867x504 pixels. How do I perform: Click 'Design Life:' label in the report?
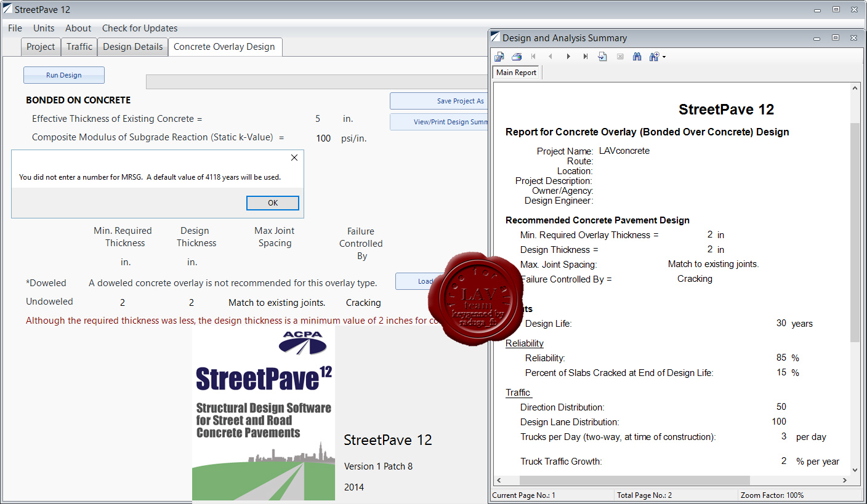[548, 324]
